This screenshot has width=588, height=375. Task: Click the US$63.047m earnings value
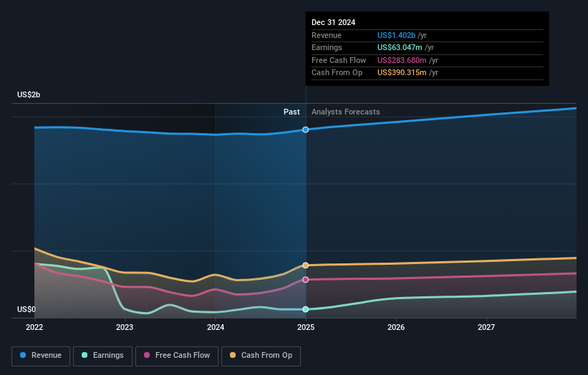point(400,47)
